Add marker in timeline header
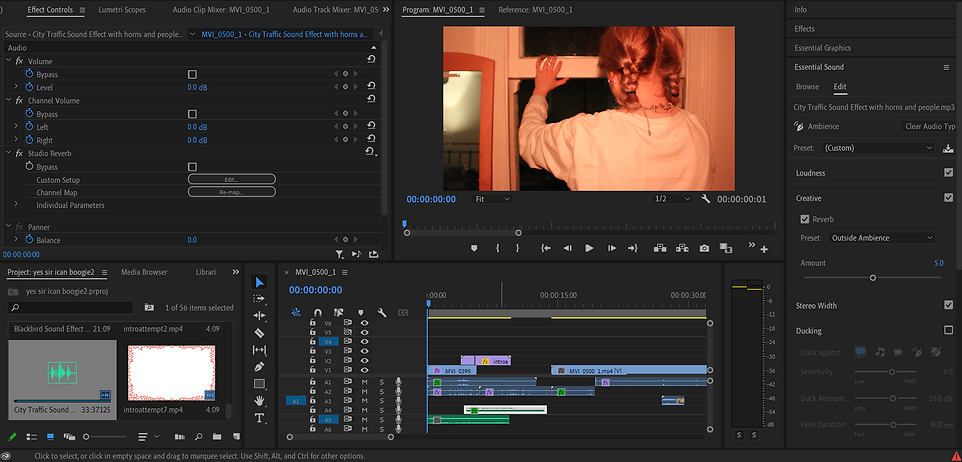962x462 pixels. pos(361,312)
